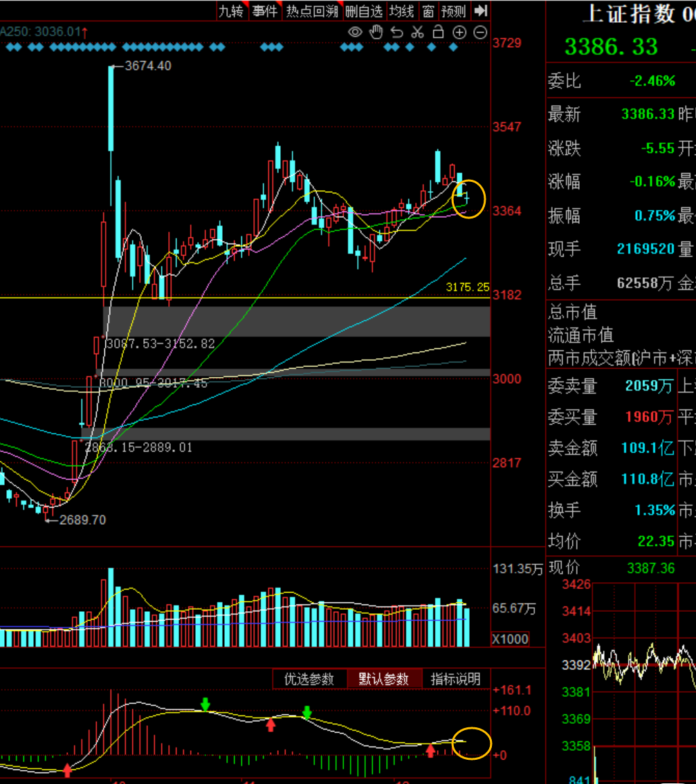Click the 上证指数 index title
696x784 pixels.
[629, 14]
